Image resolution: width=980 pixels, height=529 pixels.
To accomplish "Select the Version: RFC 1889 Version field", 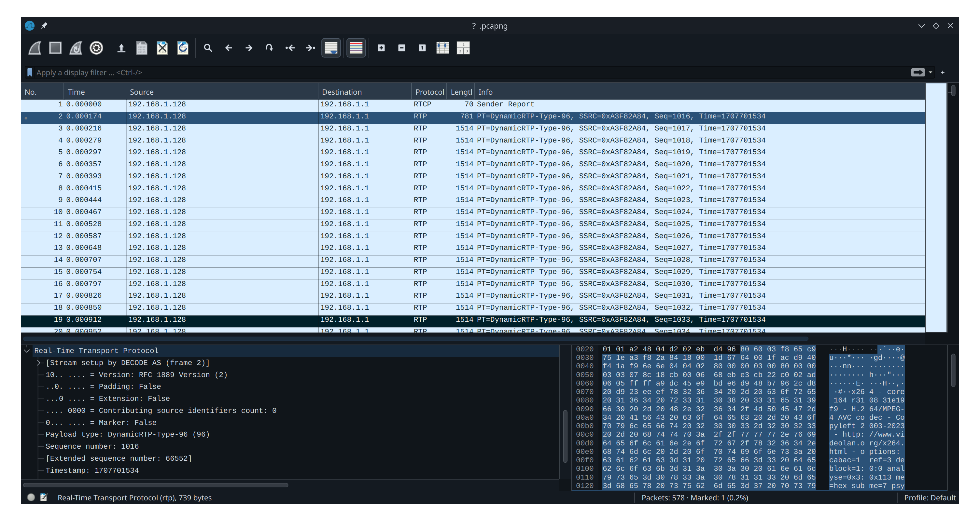I will click(136, 375).
